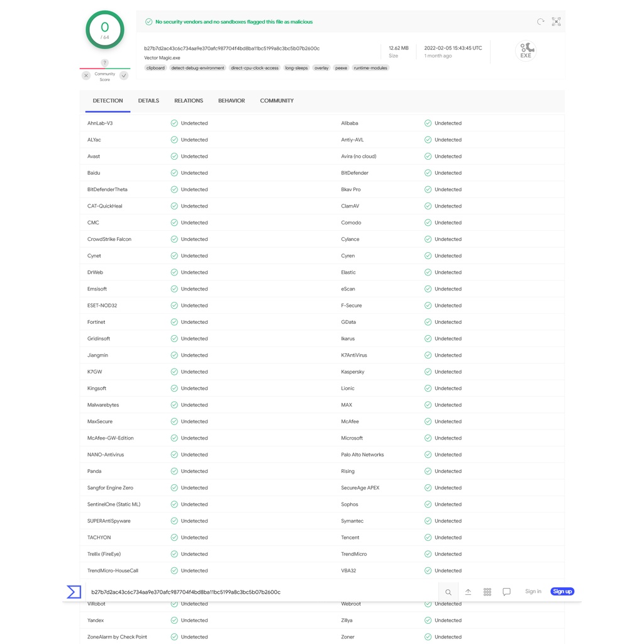The width and height of the screenshot is (644, 644).
Task: Select the overlay tag
Action: coord(321,68)
